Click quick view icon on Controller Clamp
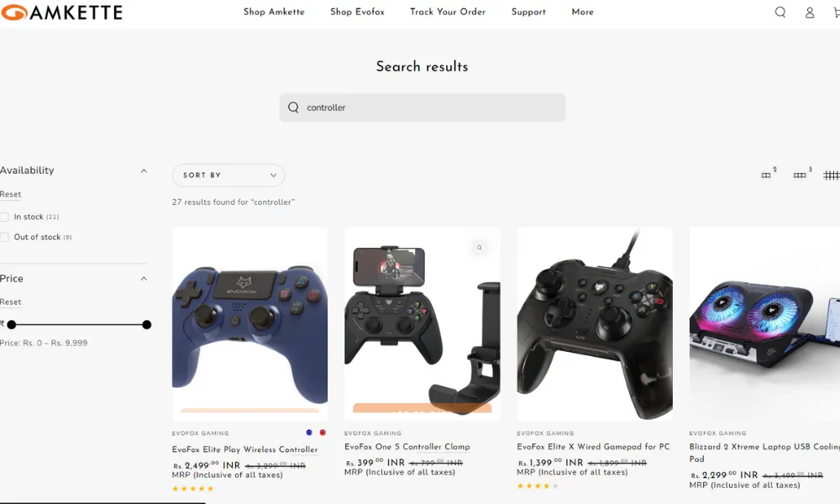Viewport: 840px width, 504px height. (480, 248)
